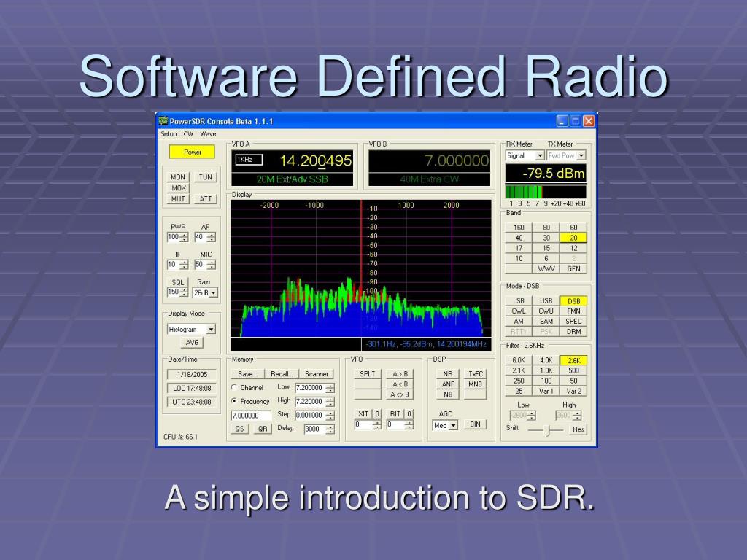Select USB mode
Screen dimensions: 747x560
tap(546, 301)
